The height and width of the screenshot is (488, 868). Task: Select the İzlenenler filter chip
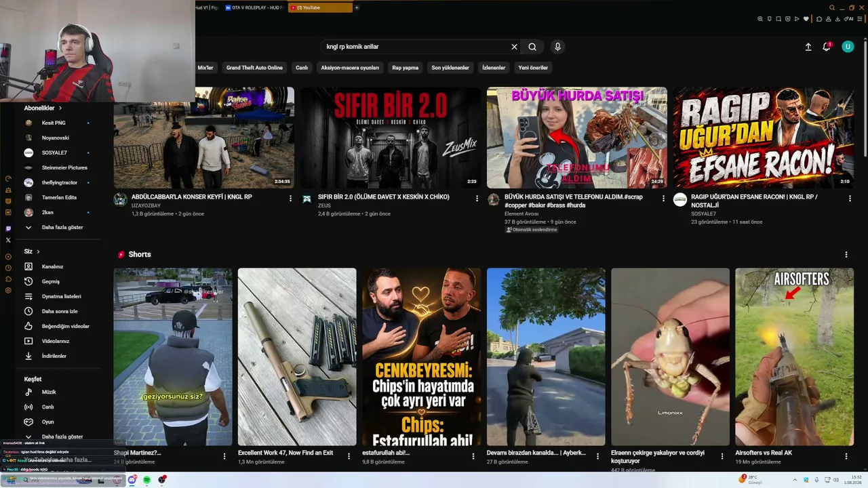[x=494, y=68]
